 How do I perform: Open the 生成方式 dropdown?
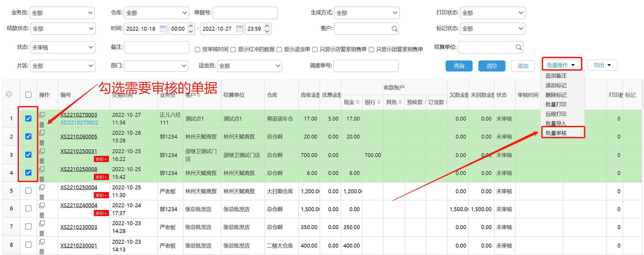tap(367, 13)
